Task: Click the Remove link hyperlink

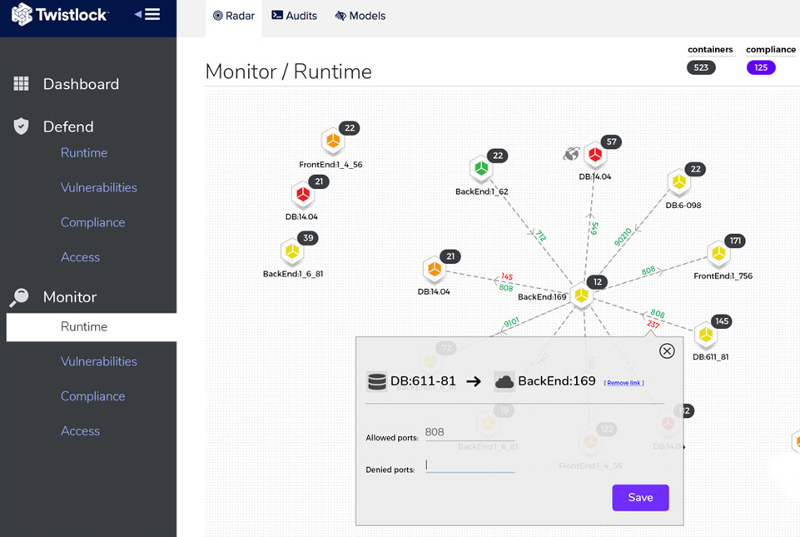Action: pos(624,383)
